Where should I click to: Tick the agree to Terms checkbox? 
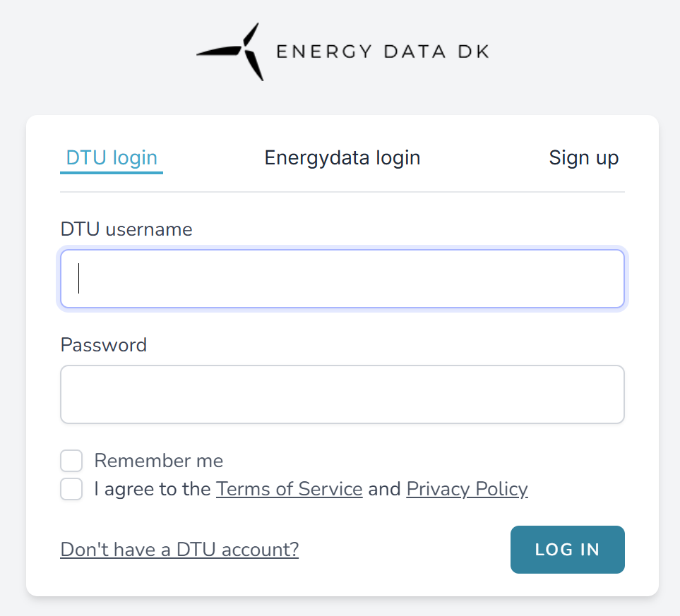click(71, 489)
